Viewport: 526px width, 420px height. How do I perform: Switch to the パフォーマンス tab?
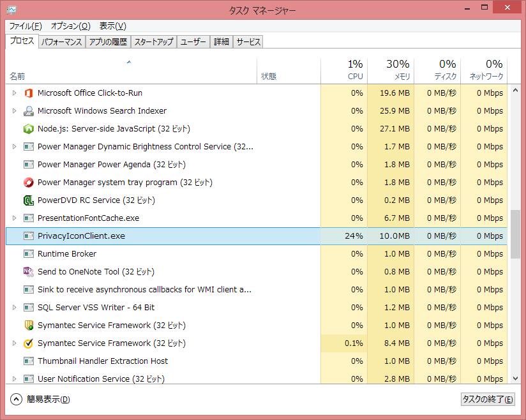pos(61,42)
